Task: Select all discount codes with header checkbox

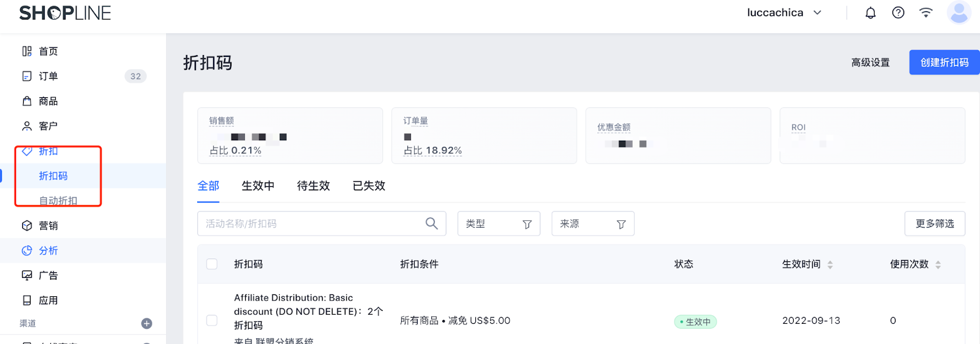Action: point(212,264)
